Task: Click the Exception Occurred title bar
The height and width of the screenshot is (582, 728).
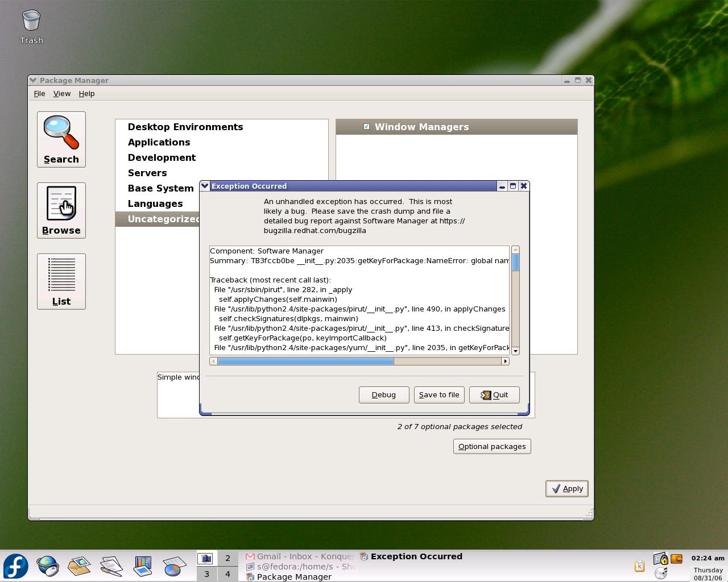Action: (x=353, y=186)
